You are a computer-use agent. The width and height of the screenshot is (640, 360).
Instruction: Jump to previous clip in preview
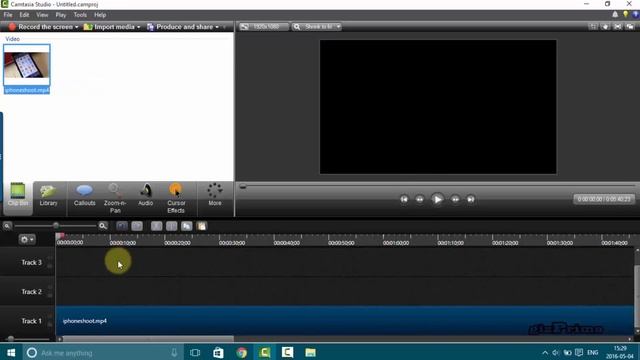coord(404,199)
